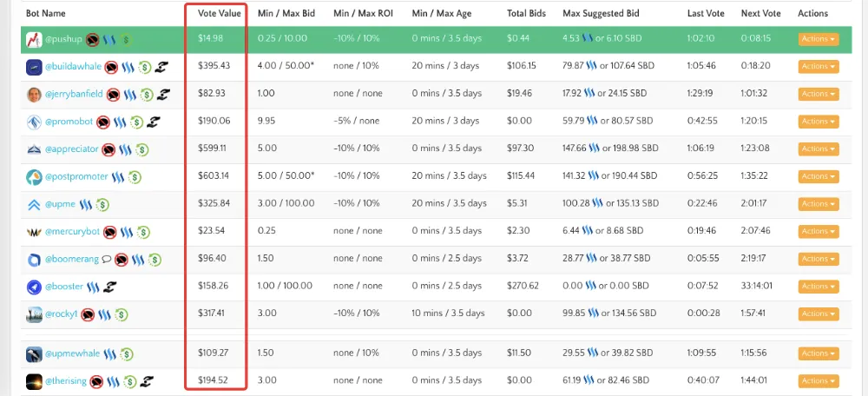Open the Actions dropdown for @booster
The height and width of the screenshot is (396, 868).
click(x=819, y=287)
